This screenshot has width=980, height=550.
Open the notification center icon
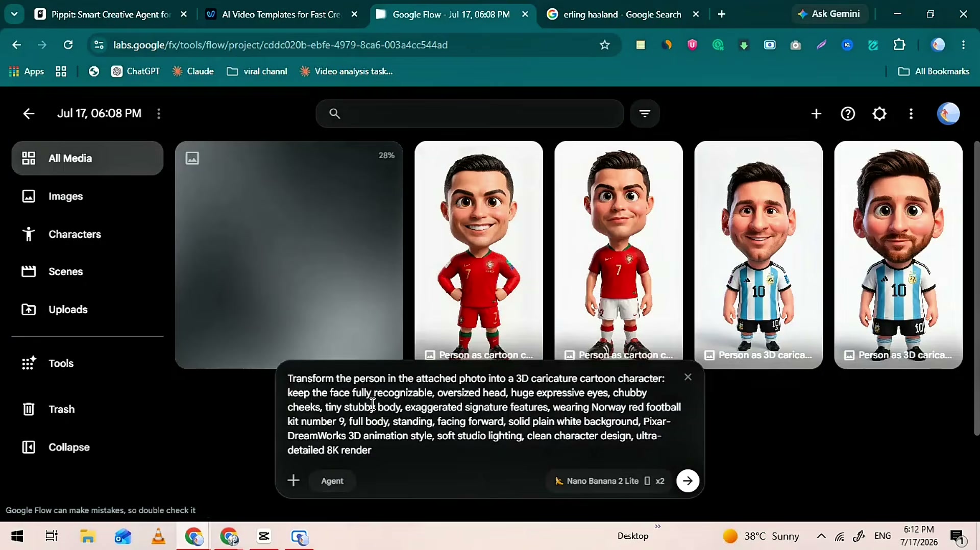point(957,536)
